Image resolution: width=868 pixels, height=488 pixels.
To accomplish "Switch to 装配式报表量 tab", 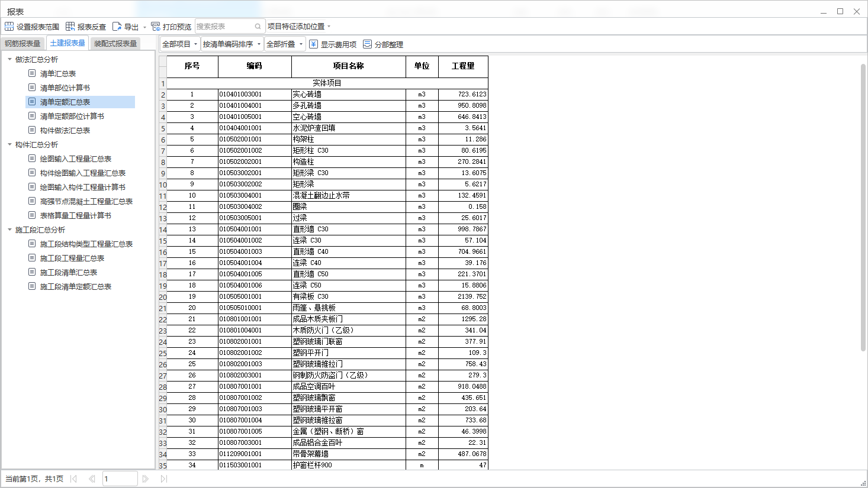I will (x=115, y=43).
